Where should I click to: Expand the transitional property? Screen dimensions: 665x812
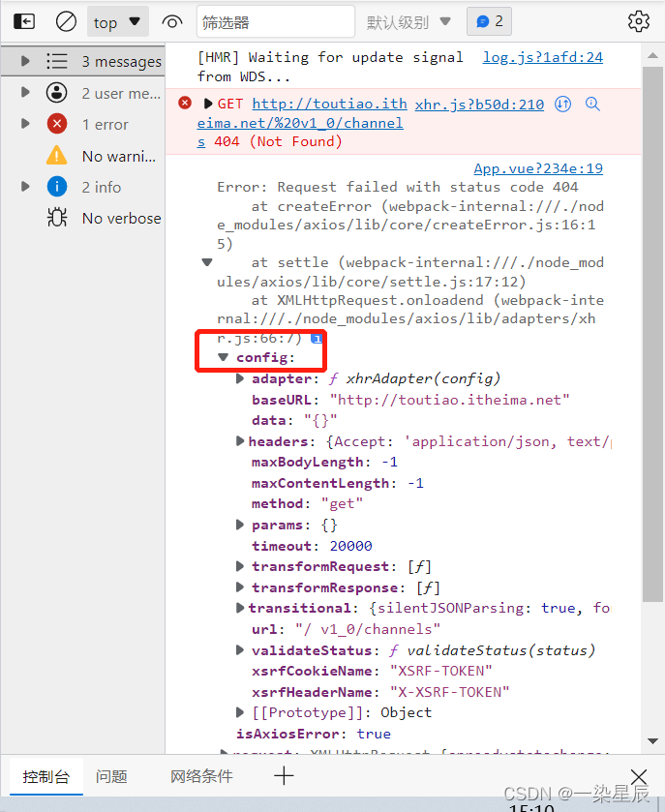coord(240,608)
